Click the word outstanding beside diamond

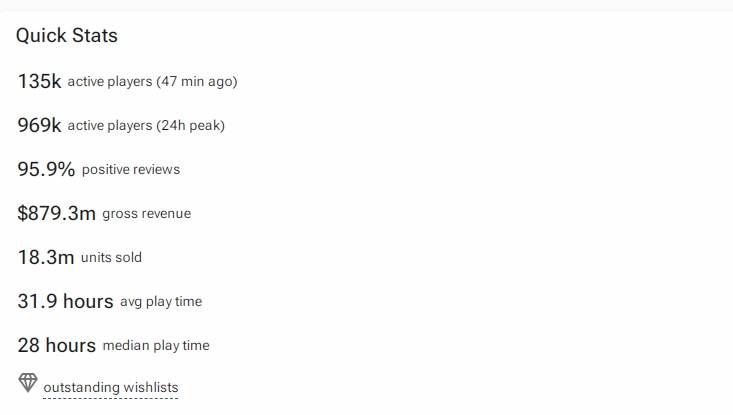82,387
